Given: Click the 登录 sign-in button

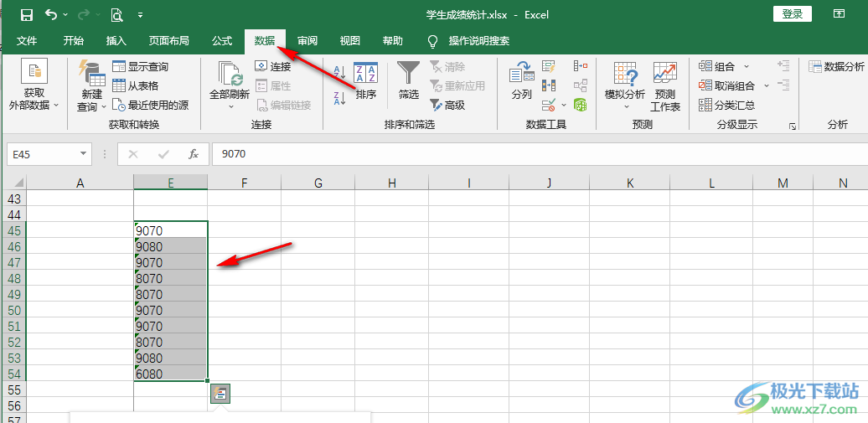Looking at the screenshot, I should [x=792, y=14].
